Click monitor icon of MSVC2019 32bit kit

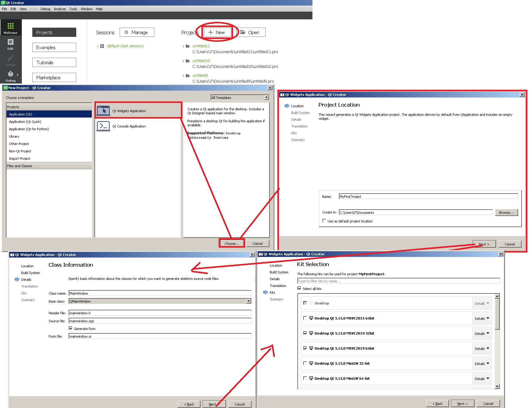pos(311,333)
